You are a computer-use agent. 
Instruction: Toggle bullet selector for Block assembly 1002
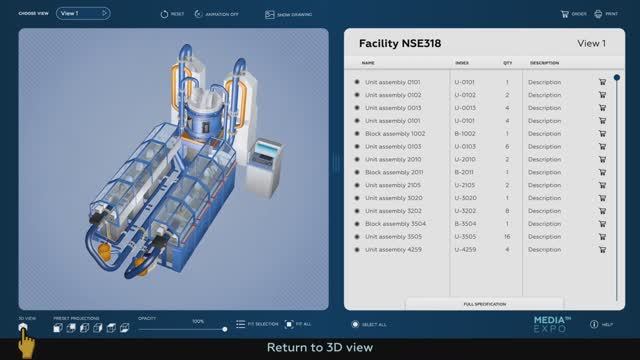coord(357,133)
